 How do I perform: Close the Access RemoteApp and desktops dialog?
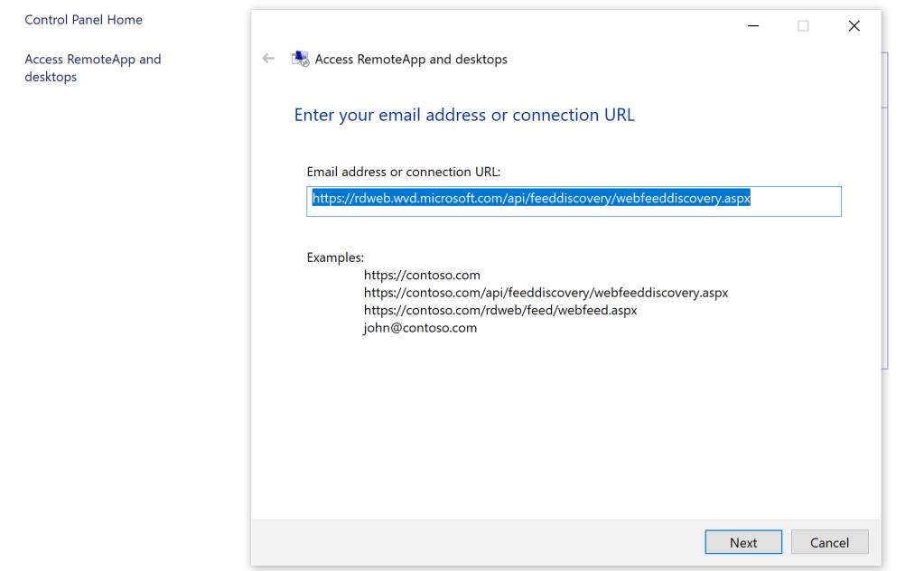coord(854,26)
